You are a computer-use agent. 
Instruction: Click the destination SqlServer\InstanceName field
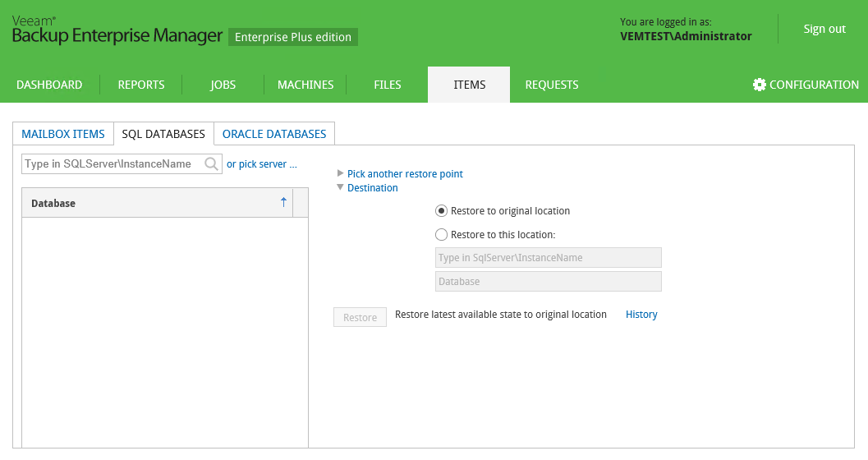[548, 257]
